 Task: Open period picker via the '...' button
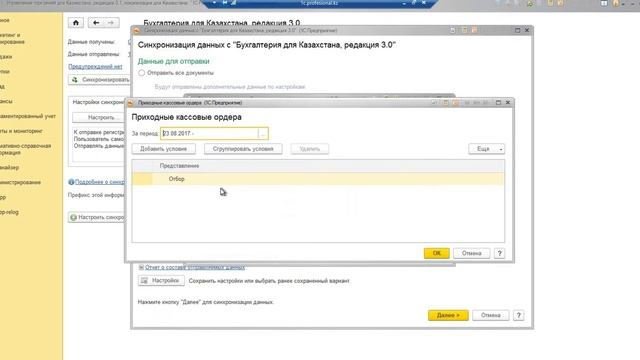point(263,133)
